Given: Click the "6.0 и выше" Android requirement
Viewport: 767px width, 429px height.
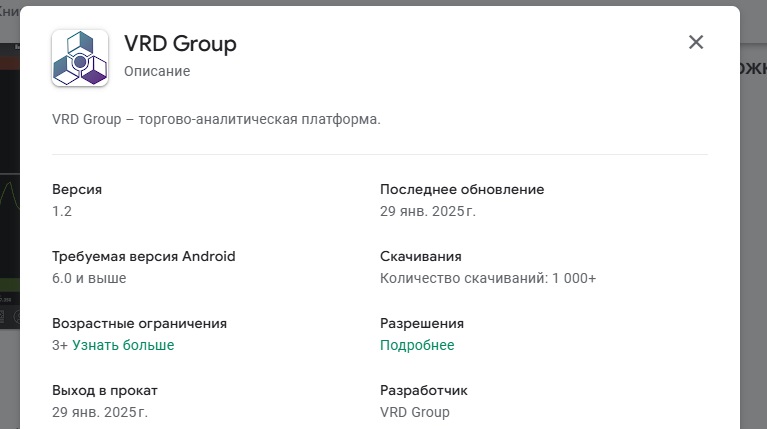Looking at the screenshot, I should pos(89,278).
